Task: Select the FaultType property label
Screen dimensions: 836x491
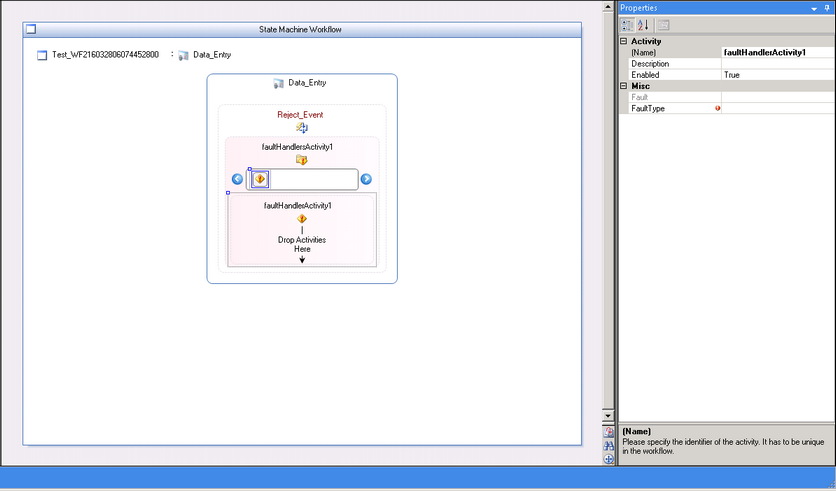Action: point(648,108)
